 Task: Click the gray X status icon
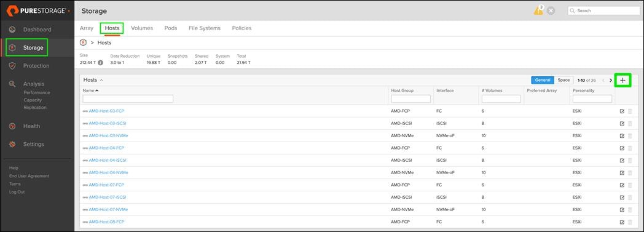click(551, 11)
